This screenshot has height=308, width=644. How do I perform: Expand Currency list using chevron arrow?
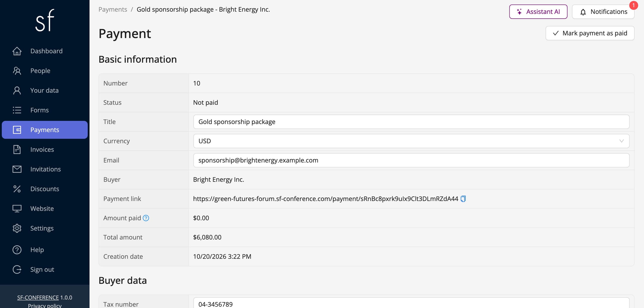tap(621, 141)
